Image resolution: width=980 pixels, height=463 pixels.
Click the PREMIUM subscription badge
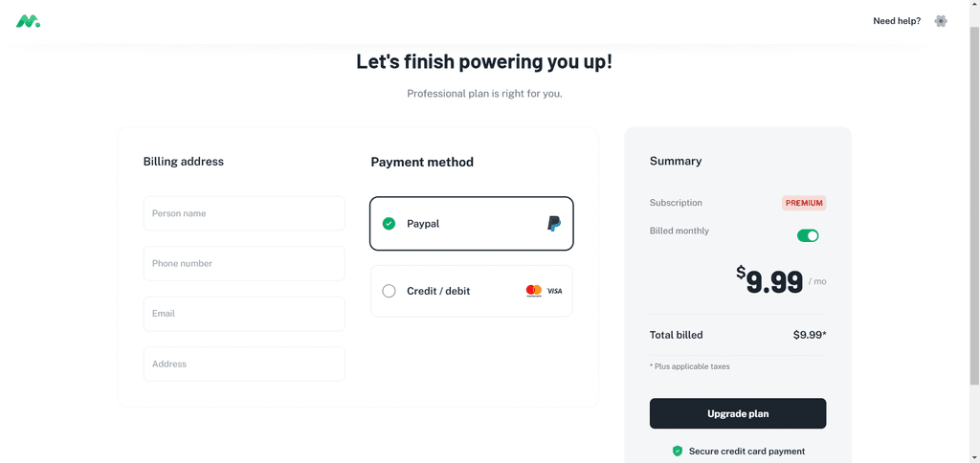804,203
